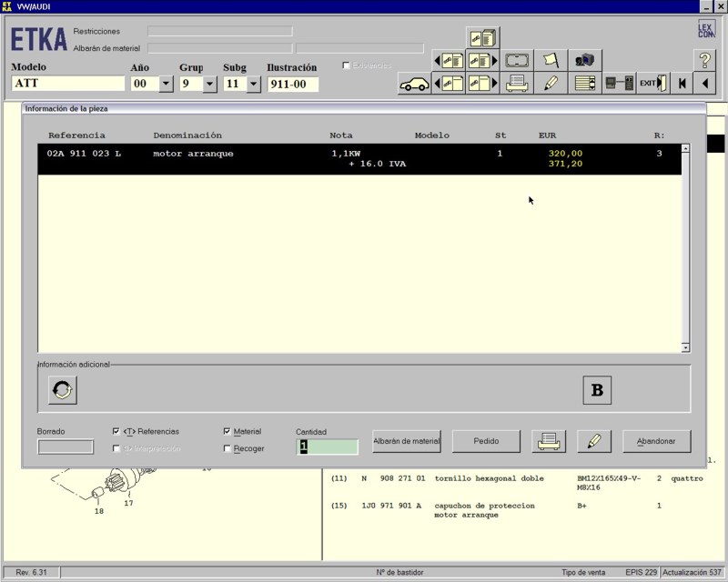Click the part N 908 271 01 in background list
The height and width of the screenshot is (582, 728).
(x=393, y=478)
